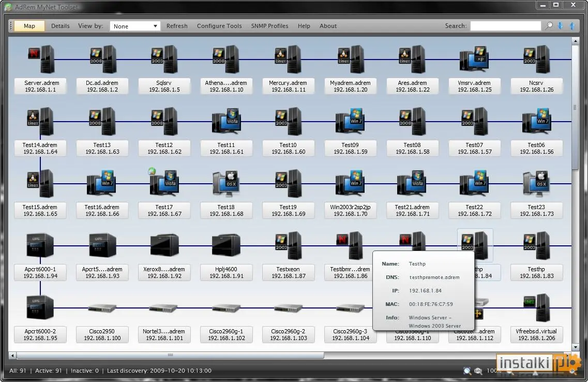Viewport: 588px width, 382px height.
Task: Click the find previous up arrow
Action: 572,25
